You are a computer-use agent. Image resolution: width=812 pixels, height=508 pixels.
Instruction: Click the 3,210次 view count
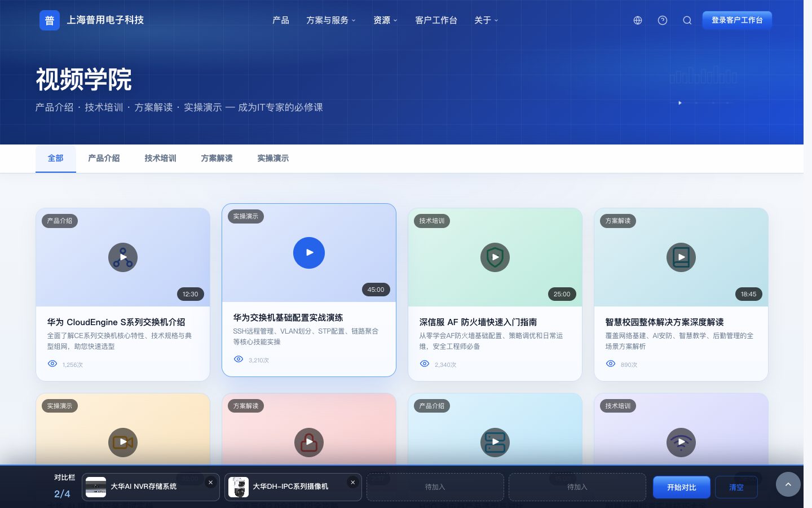coord(259,360)
